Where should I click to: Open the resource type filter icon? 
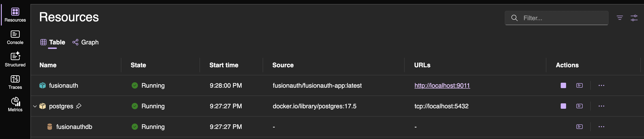(x=620, y=17)
